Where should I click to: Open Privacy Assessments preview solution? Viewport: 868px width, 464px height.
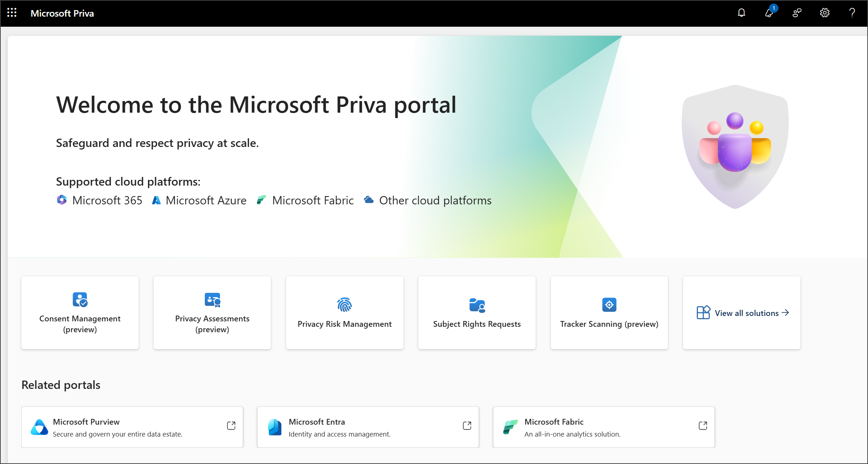(x=212, y=313)
